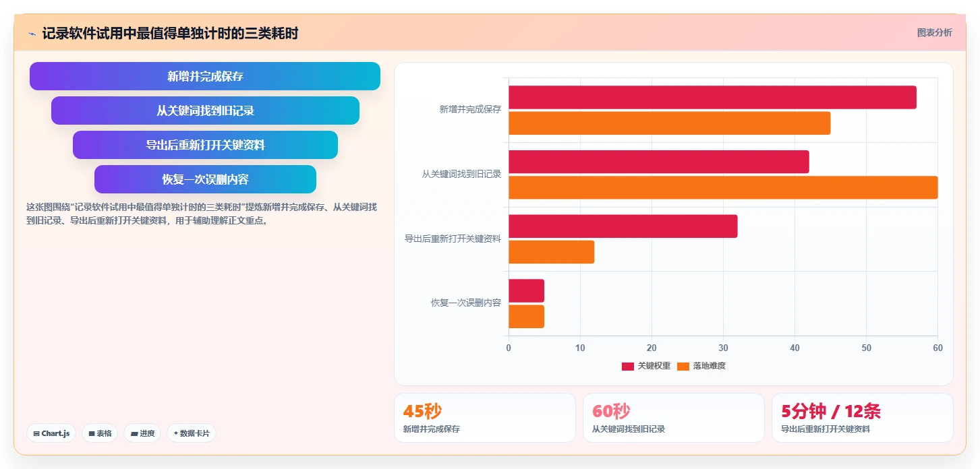This screenshot has height=469, width=980.
Task: Click the description paragraph under the funnel
Action: tap(202, 214)
